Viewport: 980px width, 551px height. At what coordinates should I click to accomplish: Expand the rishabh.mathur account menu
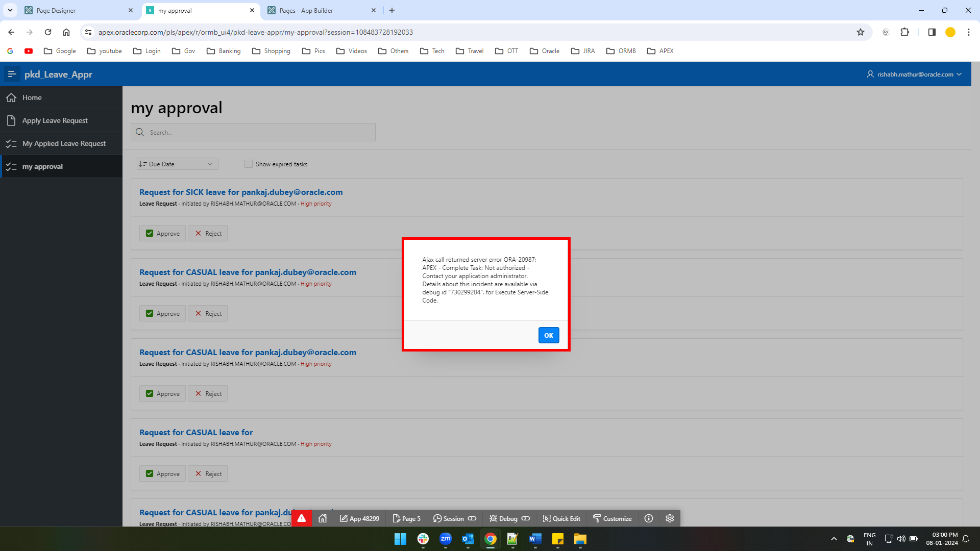click(x=914, y=74)
